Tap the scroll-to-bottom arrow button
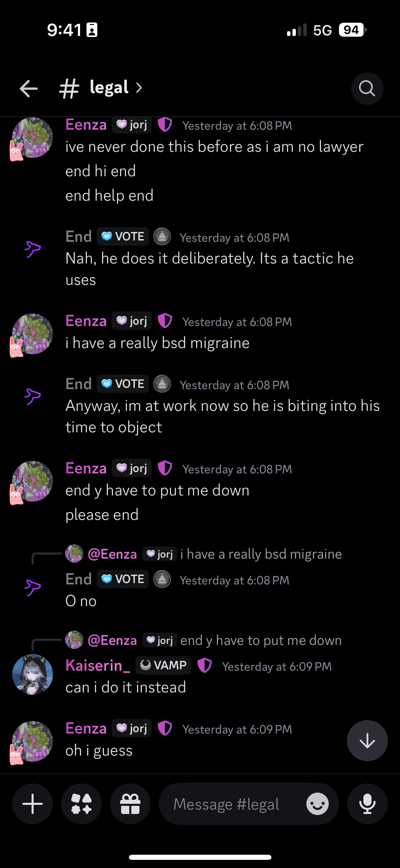Viewport: 400px width, 868px height. [367, 741]
